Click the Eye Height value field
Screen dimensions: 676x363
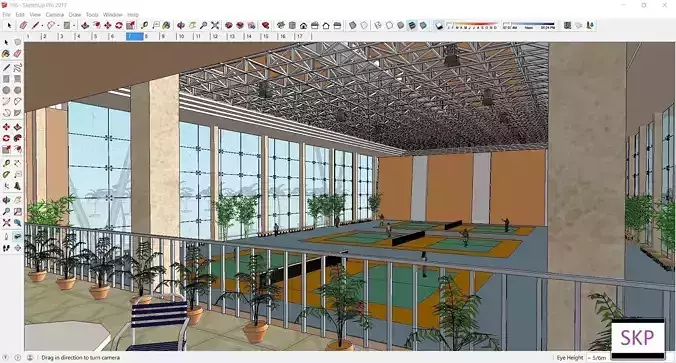[599, 358]
